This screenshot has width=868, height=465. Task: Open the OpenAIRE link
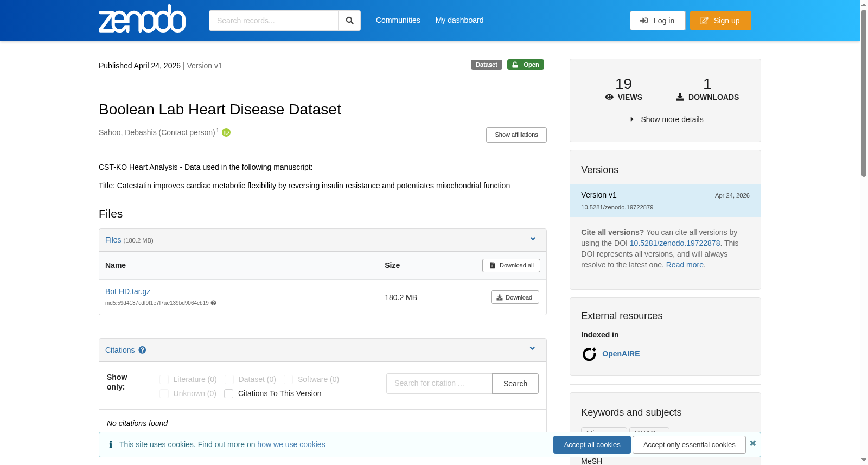[x=621, y=354]
